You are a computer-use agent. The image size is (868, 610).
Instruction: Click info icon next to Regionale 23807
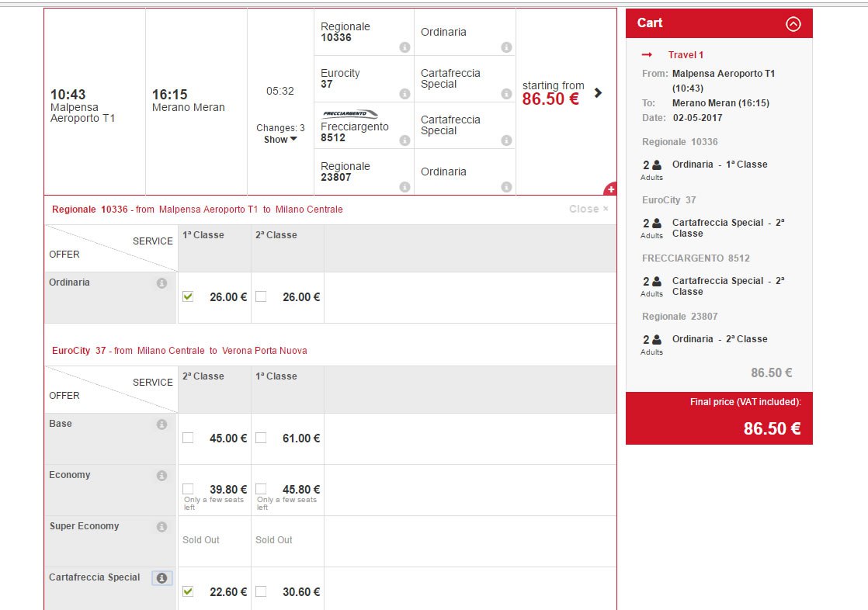[404, 187]
